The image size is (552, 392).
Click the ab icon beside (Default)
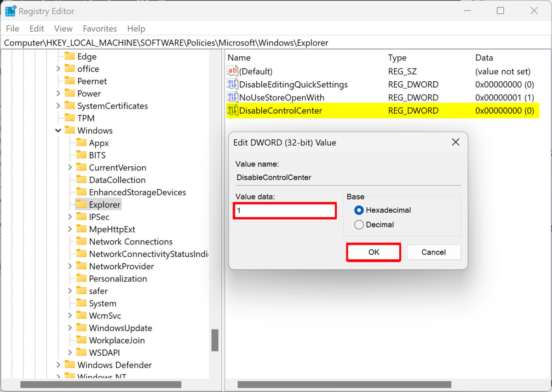point(232,71)
